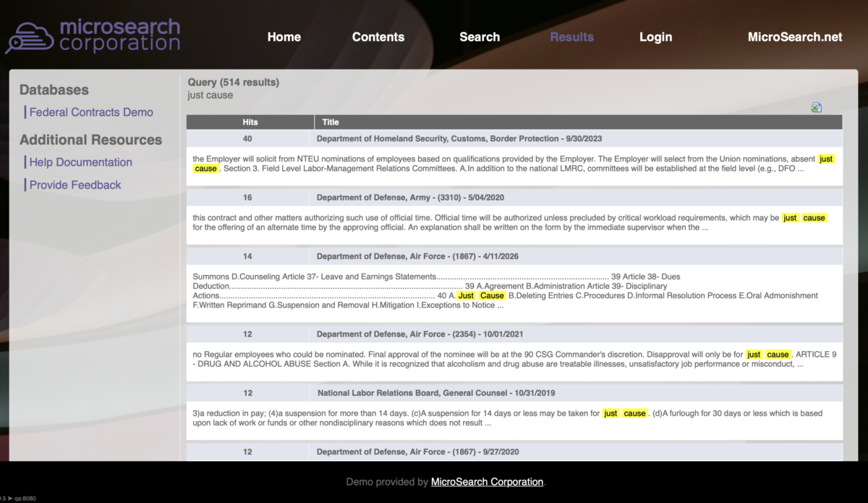Open the Contents page
This screenshot has width=868, height=503.
378,37
